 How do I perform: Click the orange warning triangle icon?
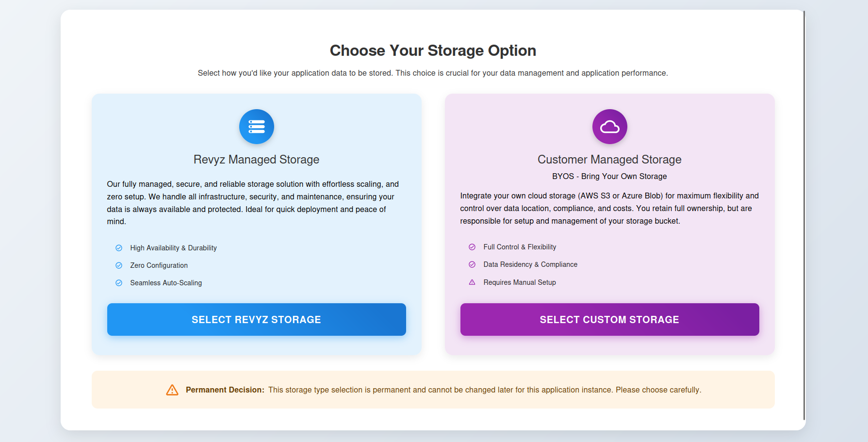pos(172,390)
